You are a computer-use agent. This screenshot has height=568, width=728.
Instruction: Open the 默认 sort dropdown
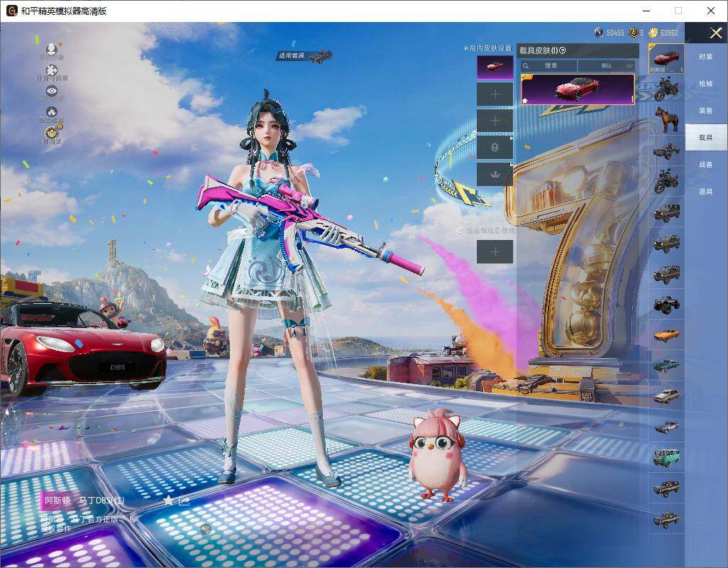607,65
